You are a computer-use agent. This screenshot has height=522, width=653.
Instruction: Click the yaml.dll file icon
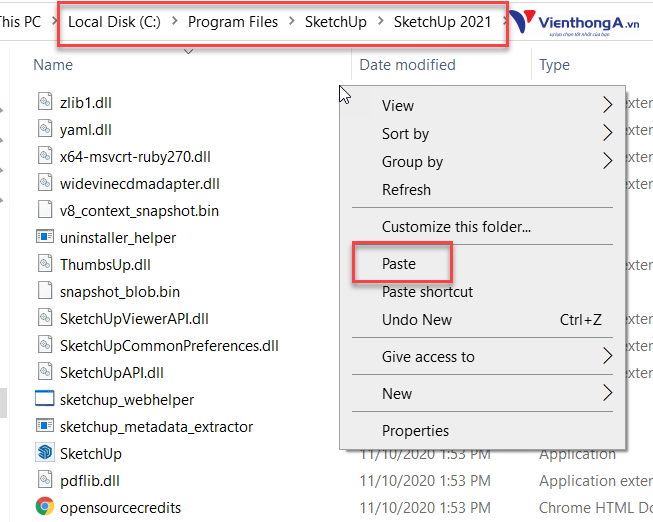[45, 128]
